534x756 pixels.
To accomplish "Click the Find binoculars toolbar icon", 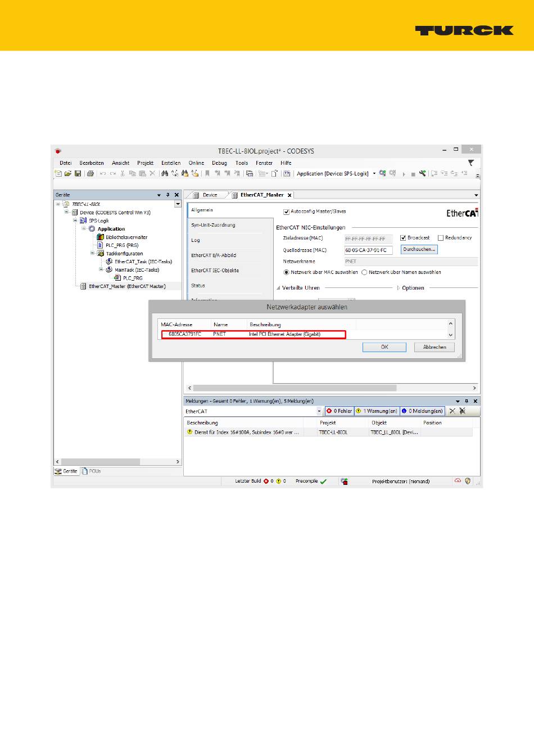I will point(165,174).
